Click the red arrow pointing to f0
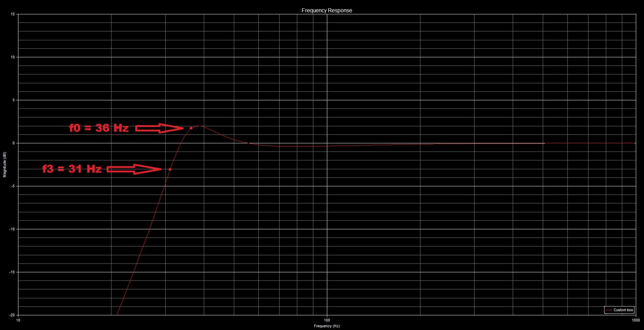Image resolution: width=644 pixels, height=330 pixels. tap(160, 128)
